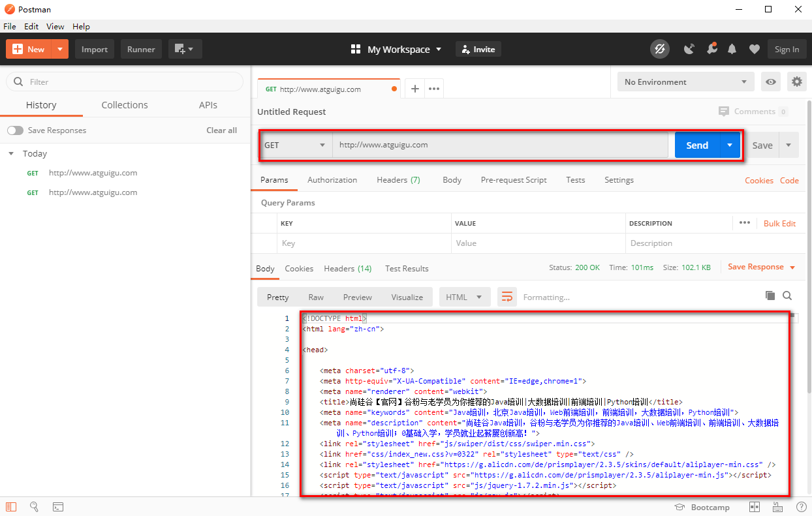
Task: Switch to two-pane view icon
Action: click(755, 507)
